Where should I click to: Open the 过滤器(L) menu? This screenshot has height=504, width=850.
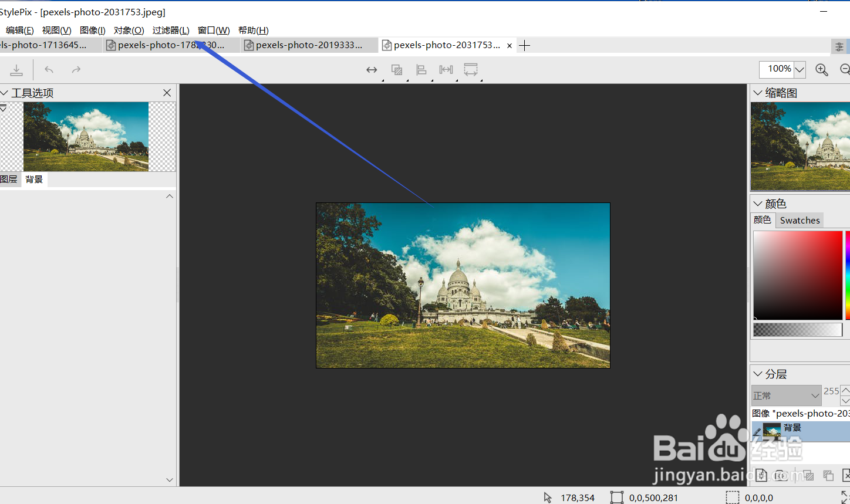(x=171, y=31)
